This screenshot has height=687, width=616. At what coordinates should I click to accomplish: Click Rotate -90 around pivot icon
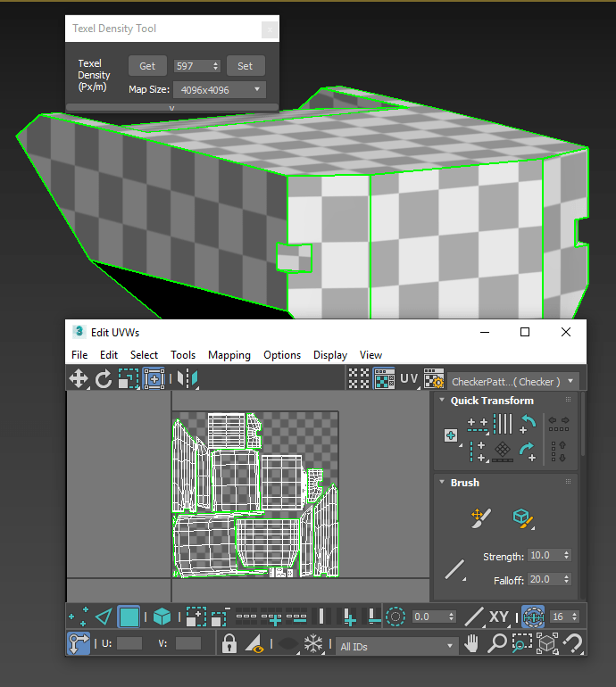point(528,425)
